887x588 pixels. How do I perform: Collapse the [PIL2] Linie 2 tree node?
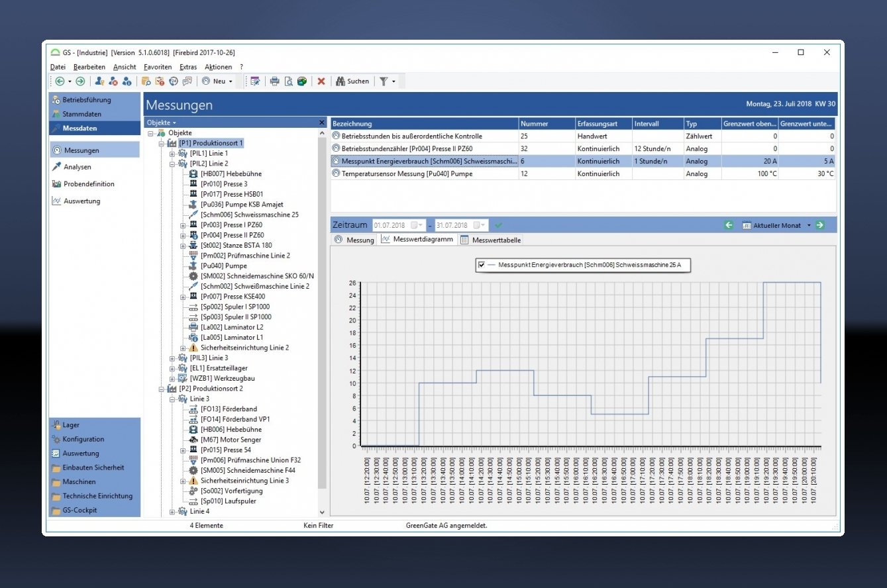172,164
